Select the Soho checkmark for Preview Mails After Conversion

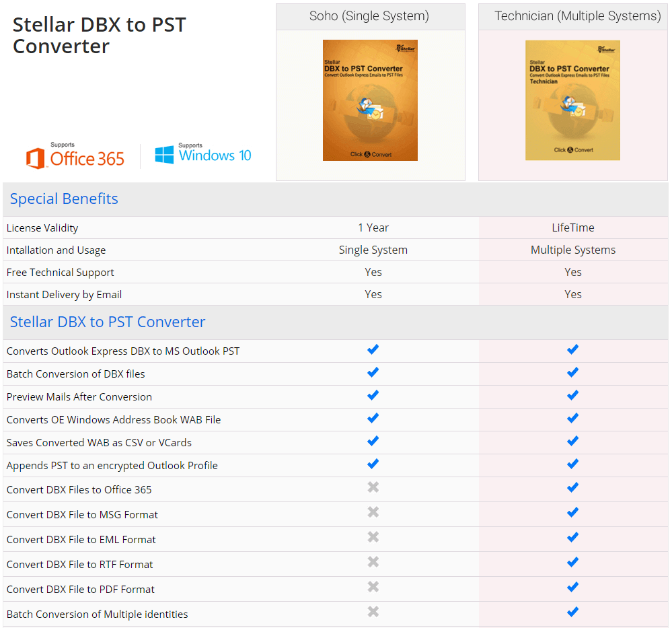pos(373,395)
